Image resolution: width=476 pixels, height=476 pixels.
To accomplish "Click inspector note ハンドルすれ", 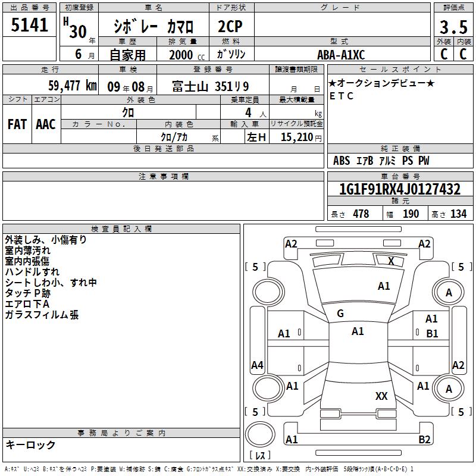I will click(x=32, y=272).
